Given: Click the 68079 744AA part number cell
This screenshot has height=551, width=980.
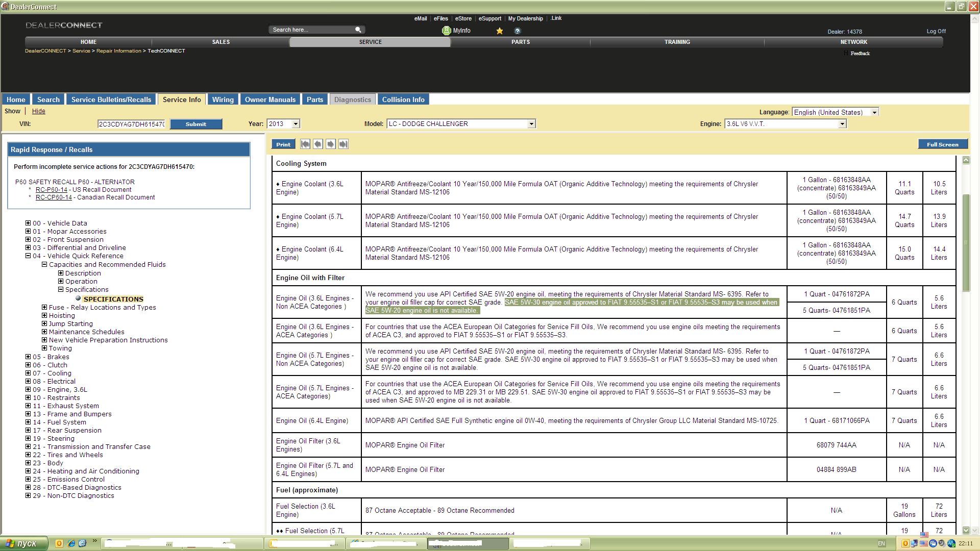Looking at the screenshot, I should [836, 445].
